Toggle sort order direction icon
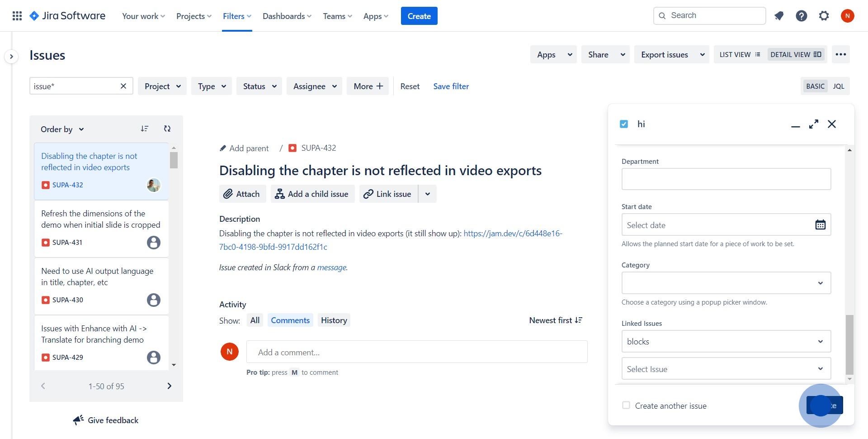Screen dimensions: 868x439 tap(145, 129)
